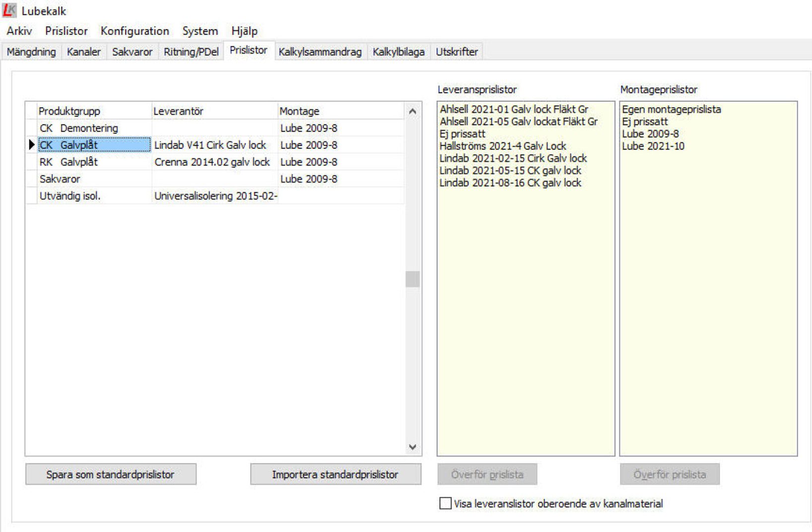Select Lindab 2021-08-16 CK galv lock
This screenshot has width=812, height=532.
[x=510, y=183]
